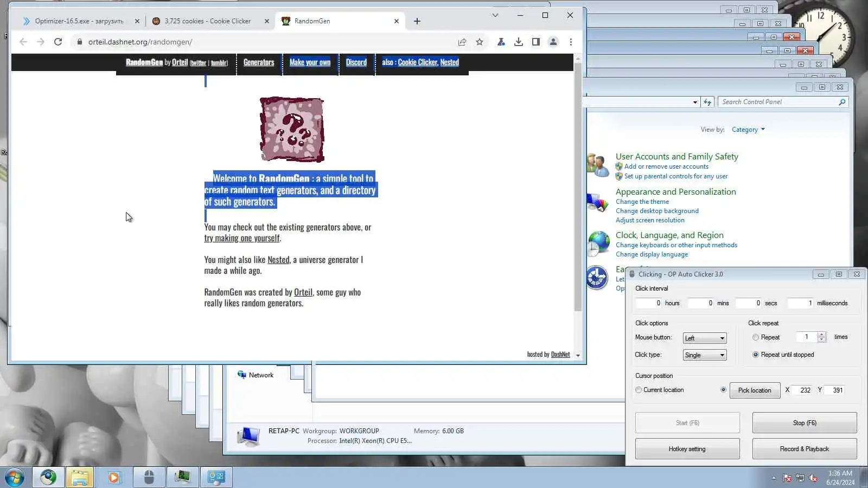
Task: Bookmark this page with the star icon
Action: [480, 42]
